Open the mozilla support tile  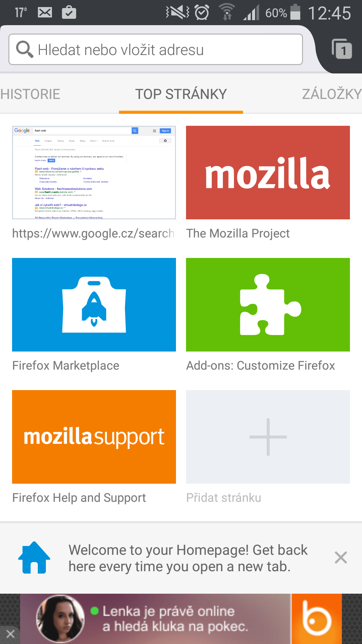(94, 437)
